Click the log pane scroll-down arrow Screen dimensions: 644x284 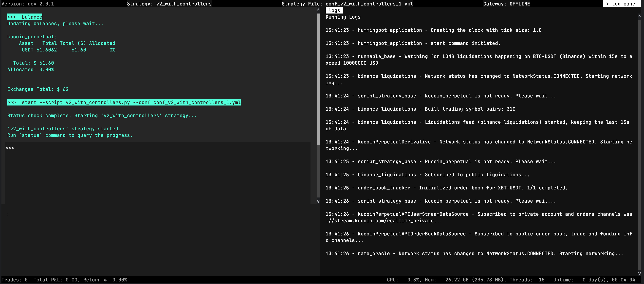pos(639,273)
